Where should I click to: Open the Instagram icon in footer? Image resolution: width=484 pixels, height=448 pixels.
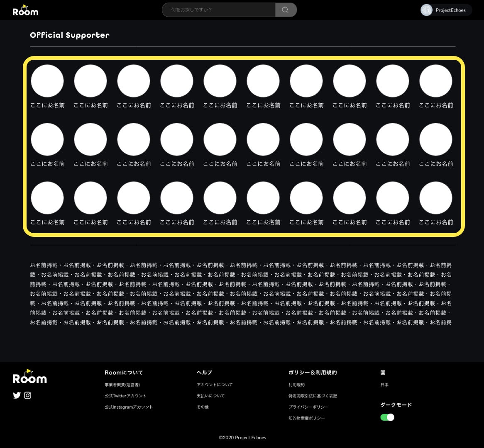pos(27,395)
